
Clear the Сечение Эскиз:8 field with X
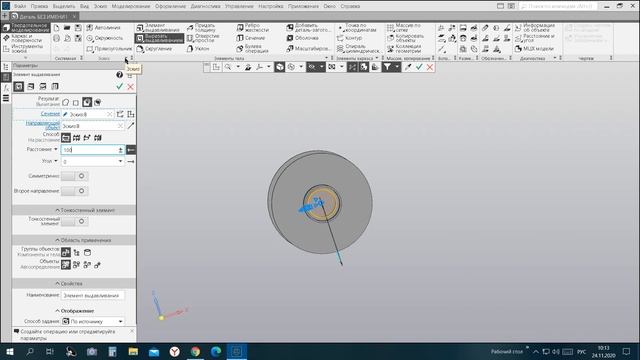click(109, 114)
